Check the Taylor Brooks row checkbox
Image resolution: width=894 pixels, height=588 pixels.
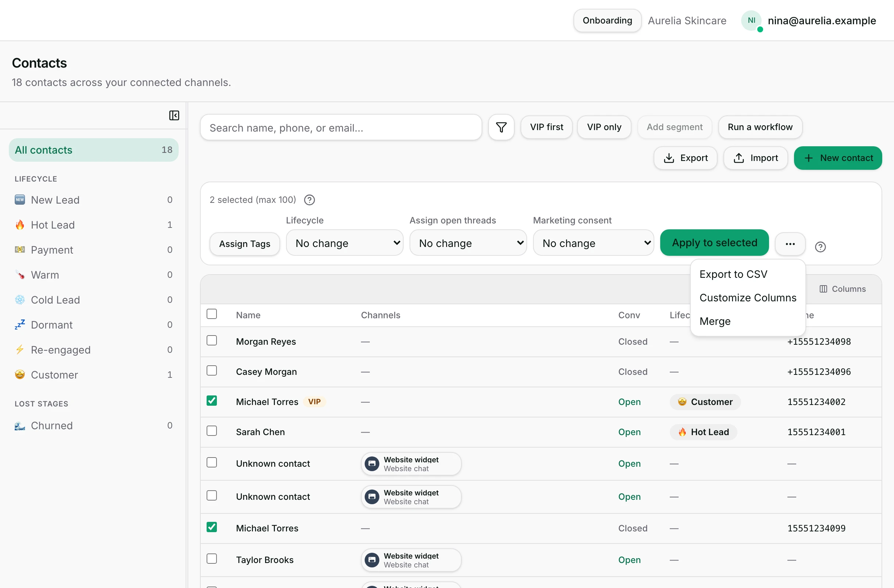click(x=212, y=558)
